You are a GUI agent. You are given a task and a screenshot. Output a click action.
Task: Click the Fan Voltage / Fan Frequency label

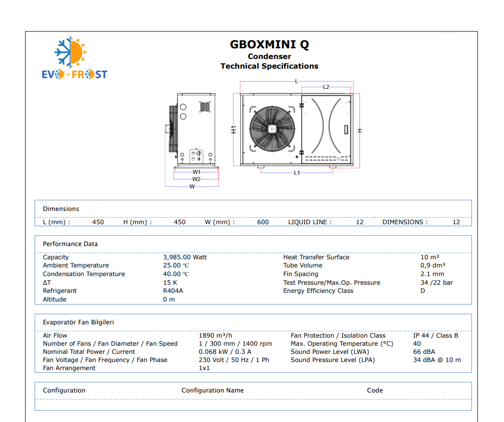105,360
